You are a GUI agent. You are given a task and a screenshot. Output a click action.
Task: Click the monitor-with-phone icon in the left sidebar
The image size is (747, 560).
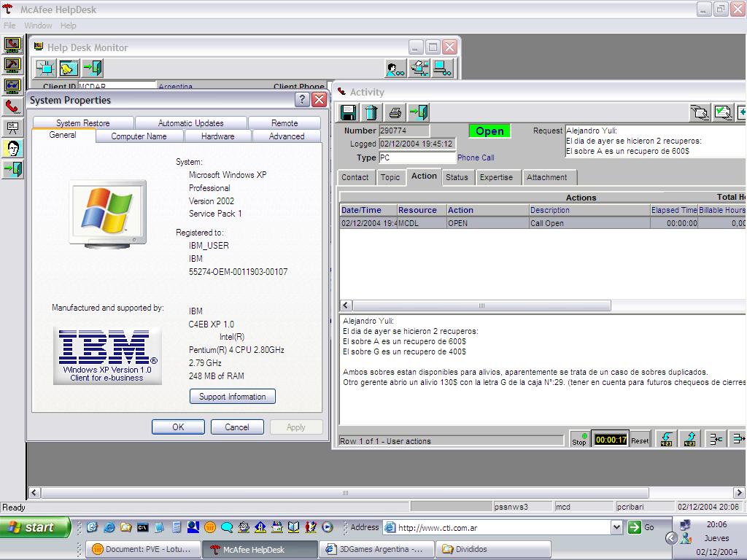coord(13,45)
